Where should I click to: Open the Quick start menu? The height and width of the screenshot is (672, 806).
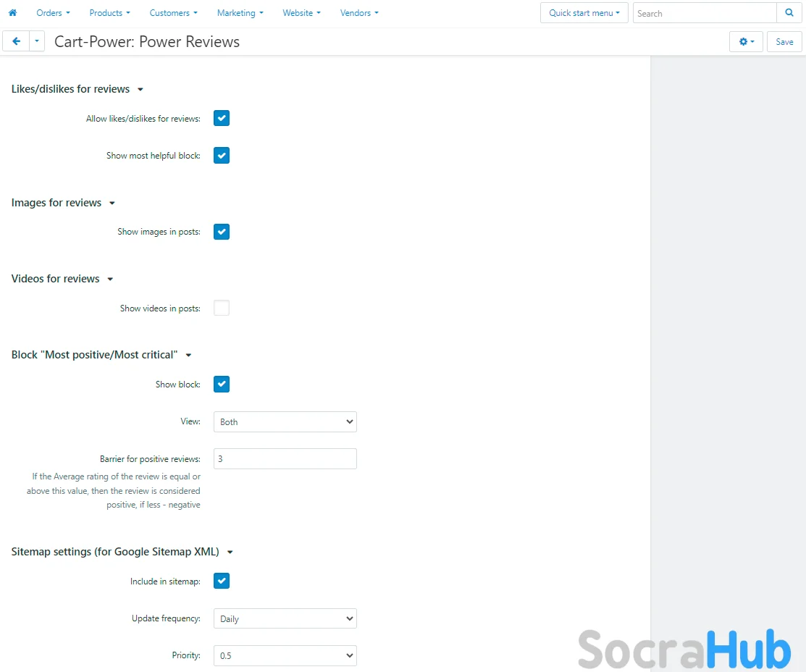tap(584, 13)
